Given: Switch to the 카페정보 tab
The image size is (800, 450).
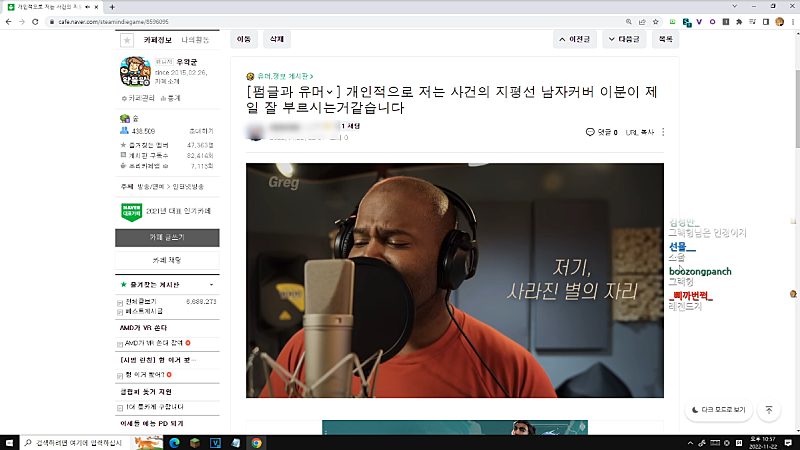Looking at the screenshot, I should [x=160, y=40].
